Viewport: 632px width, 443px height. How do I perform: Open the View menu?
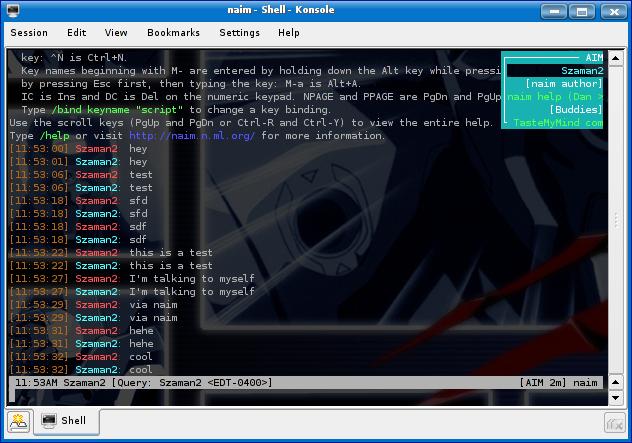click(116, 32)
